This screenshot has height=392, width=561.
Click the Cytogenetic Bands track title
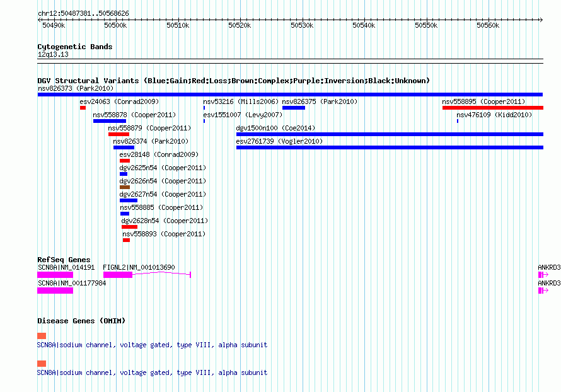point(75,47)
